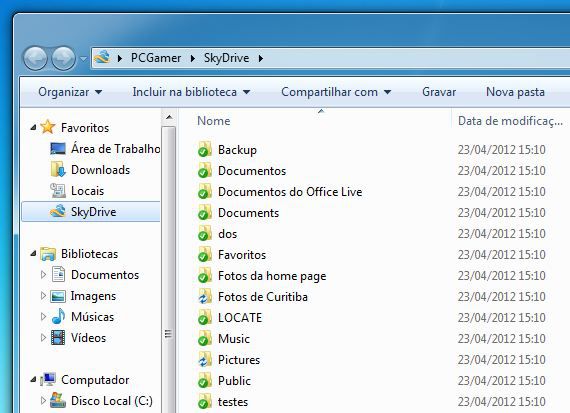Click the Back navigation arrow button
The height and width of the screenshot is (413, 570).
tap(35, 58)
